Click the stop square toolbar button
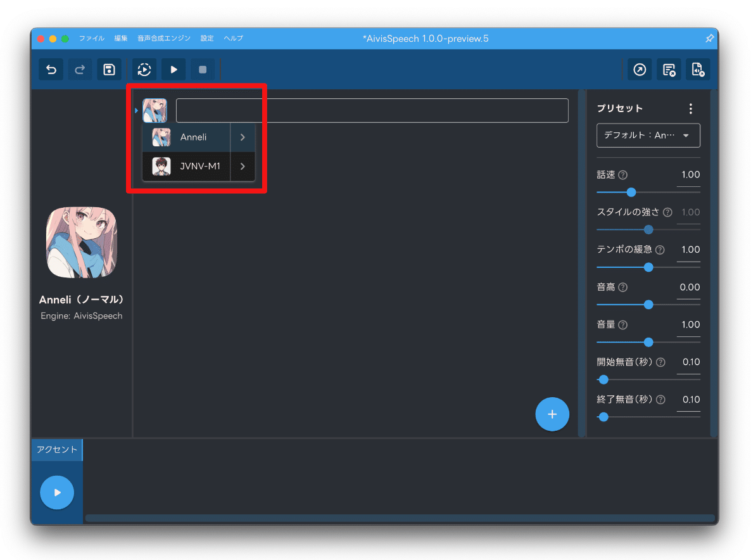Viewport: 751px width, 560px height. (x=203, y=70)
